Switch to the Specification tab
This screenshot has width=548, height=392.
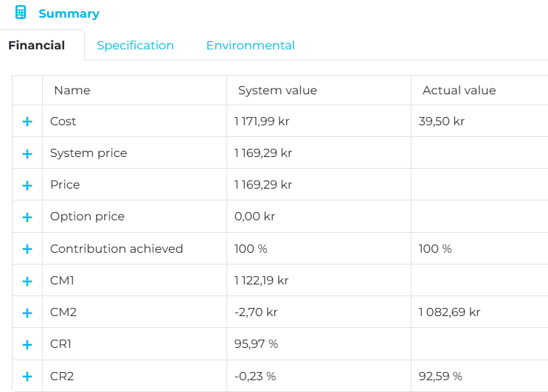click(x=135, y=46)
